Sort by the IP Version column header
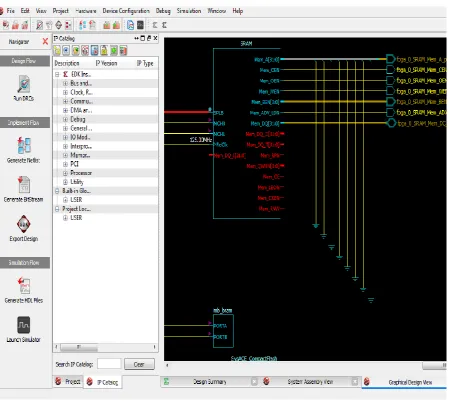 click(106, 63)
